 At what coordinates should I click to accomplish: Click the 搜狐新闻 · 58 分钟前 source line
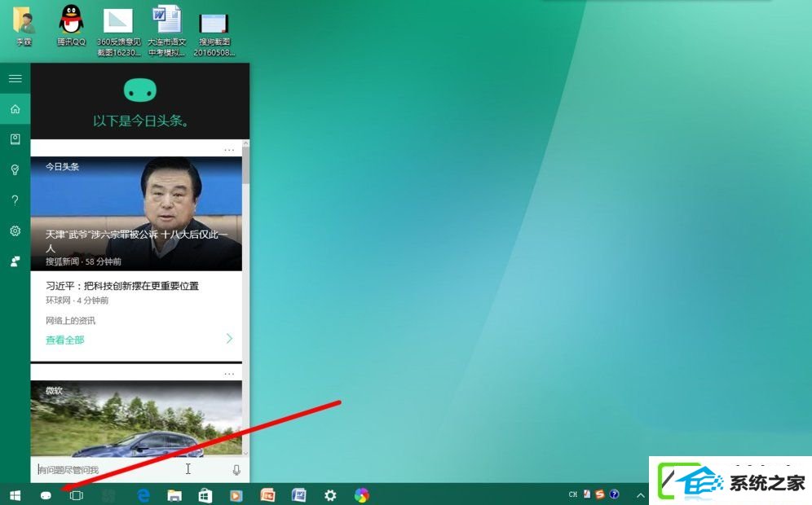pos(83,261)
